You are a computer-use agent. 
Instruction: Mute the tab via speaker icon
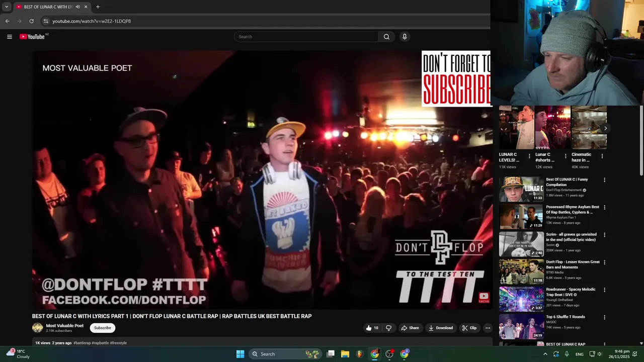77,7
